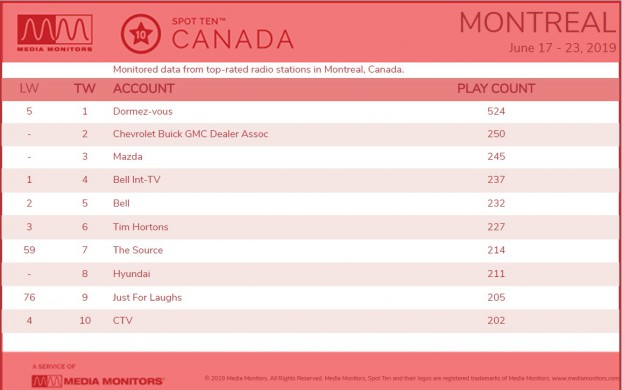The image size is (622, 390).
Task: Select Chevrolet Buick GMC Dealer Assoc row
Action: [x=310, y=134]
